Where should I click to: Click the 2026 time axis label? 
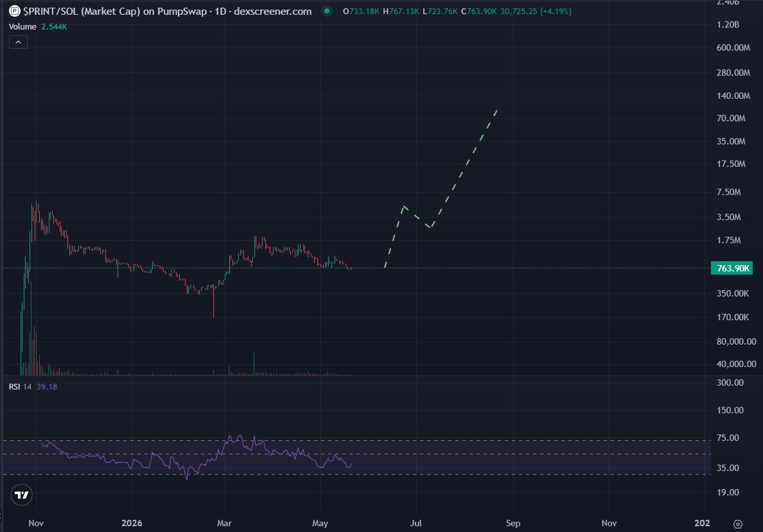click(x=132, y=523)
